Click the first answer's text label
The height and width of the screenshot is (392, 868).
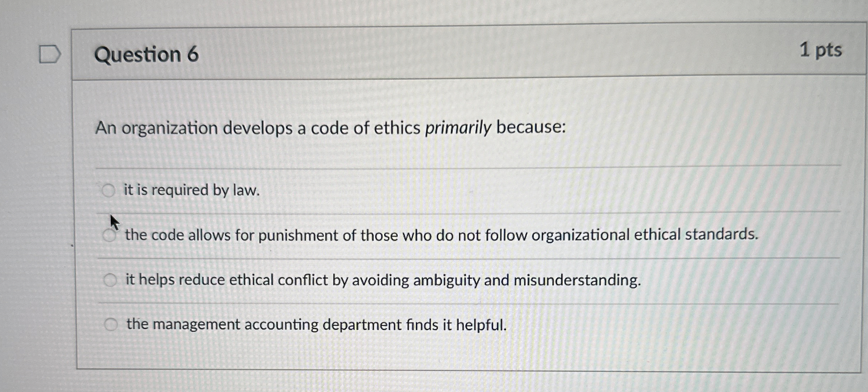tap(191, 190)
